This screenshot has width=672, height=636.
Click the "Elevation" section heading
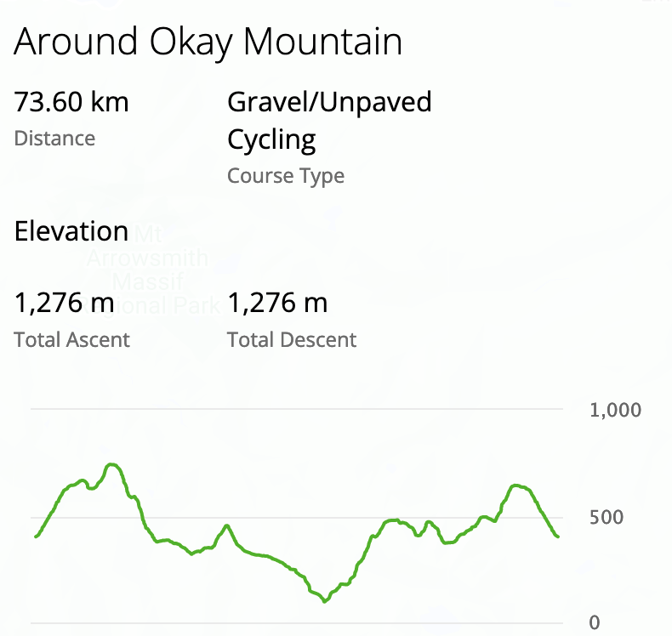pos(71,231)
